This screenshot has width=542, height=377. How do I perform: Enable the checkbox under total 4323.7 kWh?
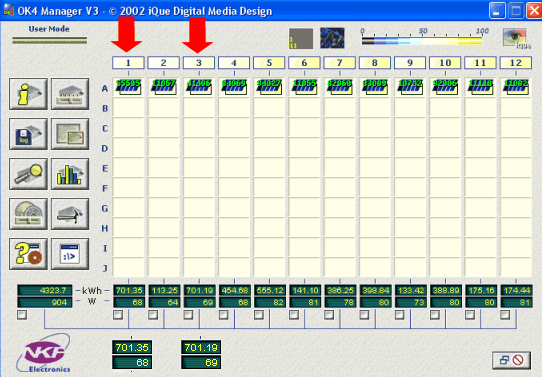point(22,314)
